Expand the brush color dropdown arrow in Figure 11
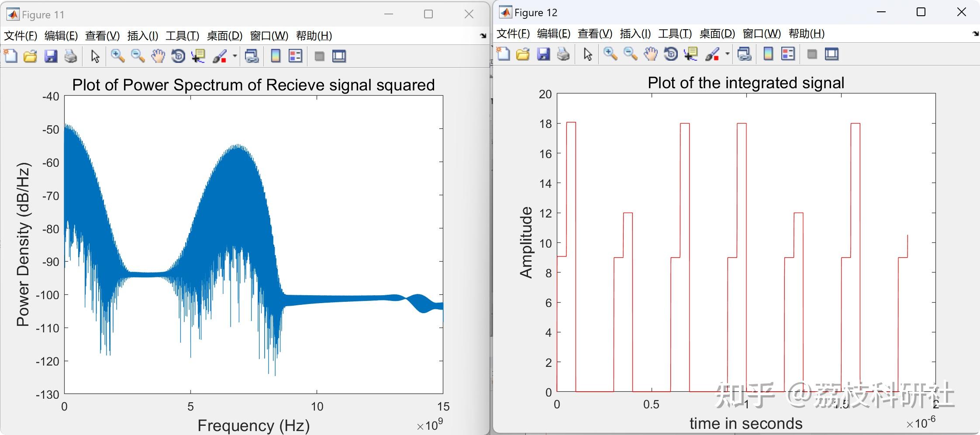 (235, 56)
